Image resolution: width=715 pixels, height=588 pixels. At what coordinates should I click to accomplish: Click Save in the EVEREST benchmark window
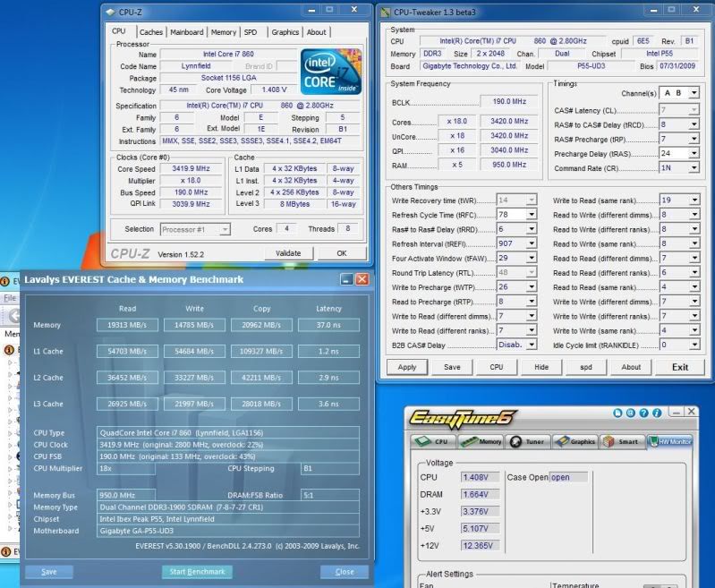point(49,572)
